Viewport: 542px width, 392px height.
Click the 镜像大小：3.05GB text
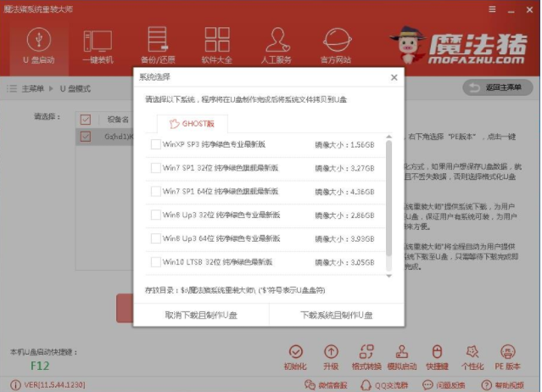coord(344,262)
